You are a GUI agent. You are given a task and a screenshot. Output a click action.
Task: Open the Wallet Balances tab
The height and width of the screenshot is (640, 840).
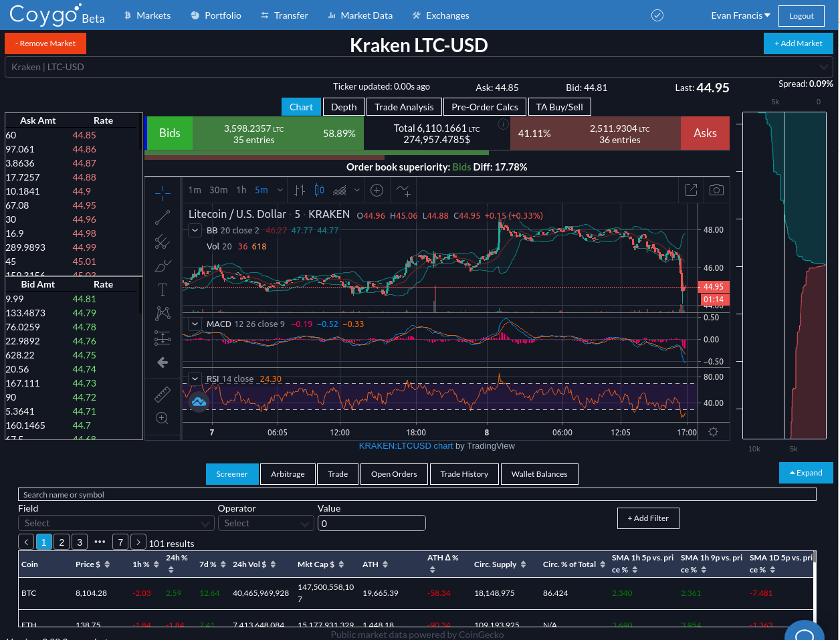(x=539, y=474)
